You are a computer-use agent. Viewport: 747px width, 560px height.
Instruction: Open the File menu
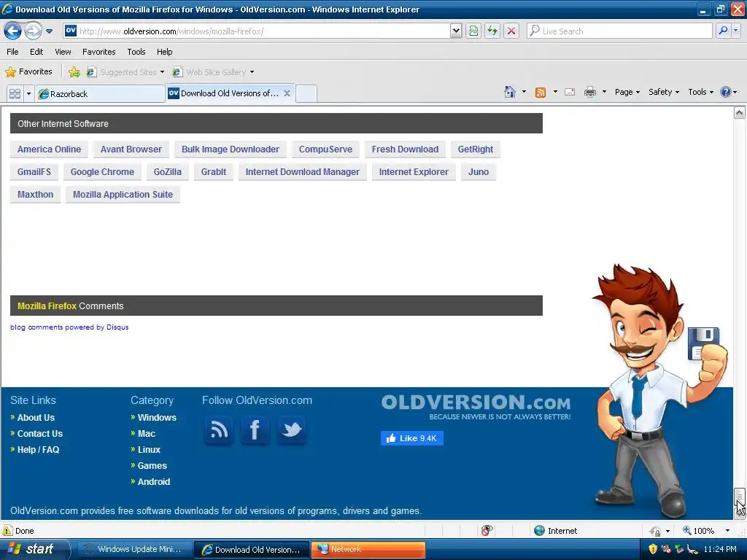pos(13,52)
